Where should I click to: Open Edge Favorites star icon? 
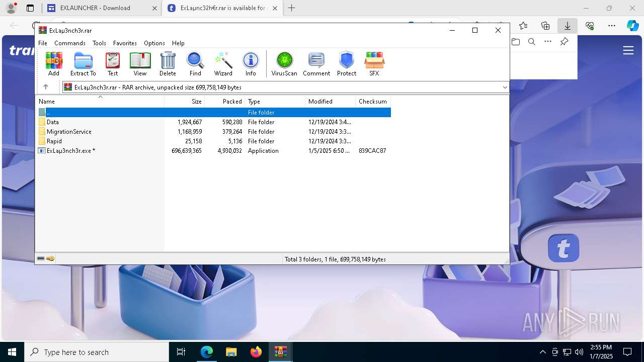523,26
